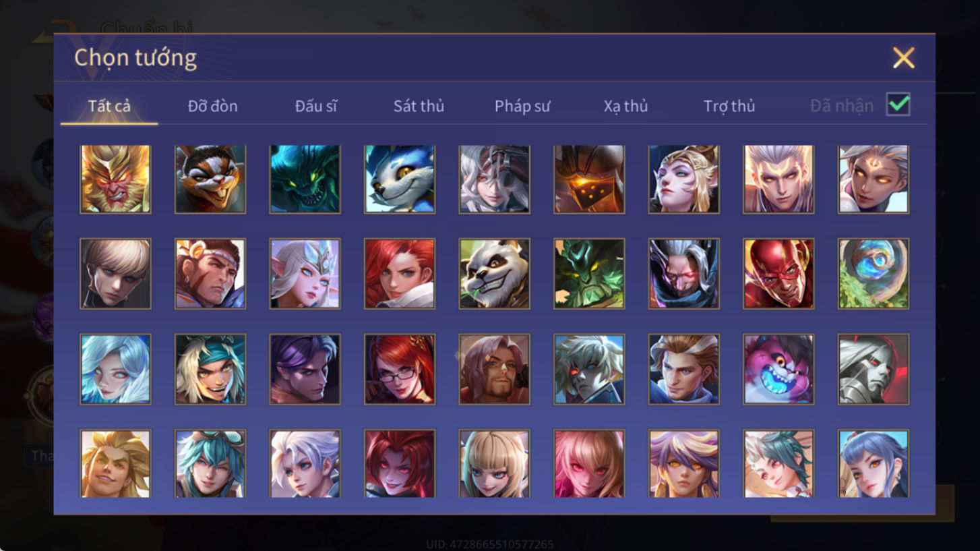Switch to the Đỡ đòn tab
Screen dimensions: 980x551
coord(212,106)
